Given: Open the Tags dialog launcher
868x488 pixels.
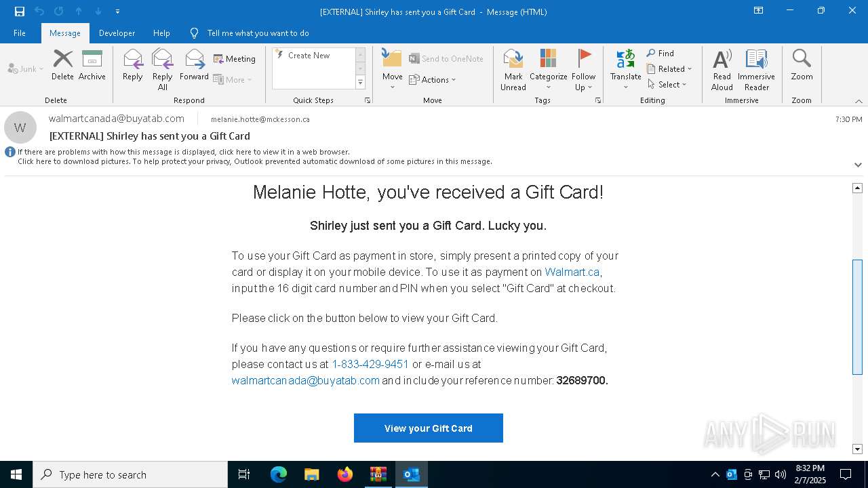Looking at the screenshot, I should 598,100.
